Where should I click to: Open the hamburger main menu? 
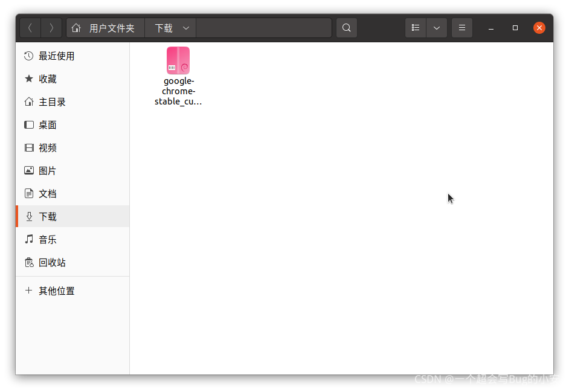pos(462,28)
